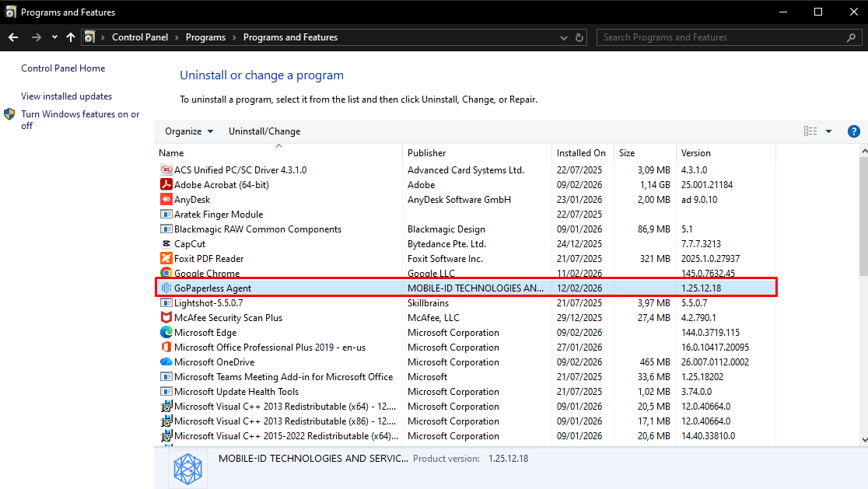Click the Lightshot-5.5.0.7 icon
868x489 pixels.
(166, 302)
